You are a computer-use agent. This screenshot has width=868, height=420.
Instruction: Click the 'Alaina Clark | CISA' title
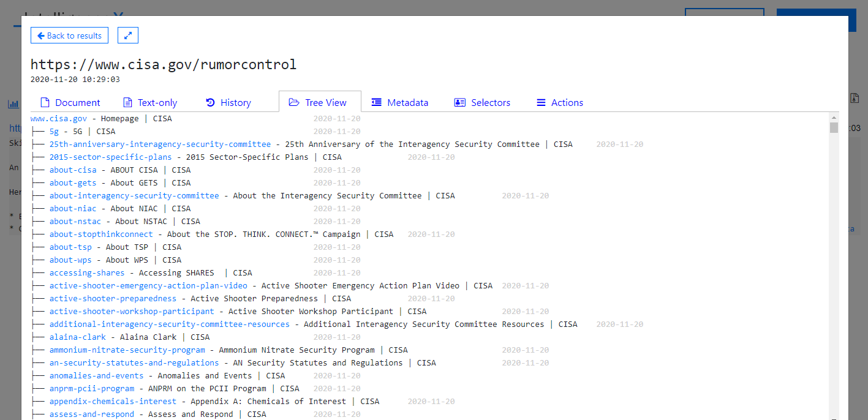(165, 337)
